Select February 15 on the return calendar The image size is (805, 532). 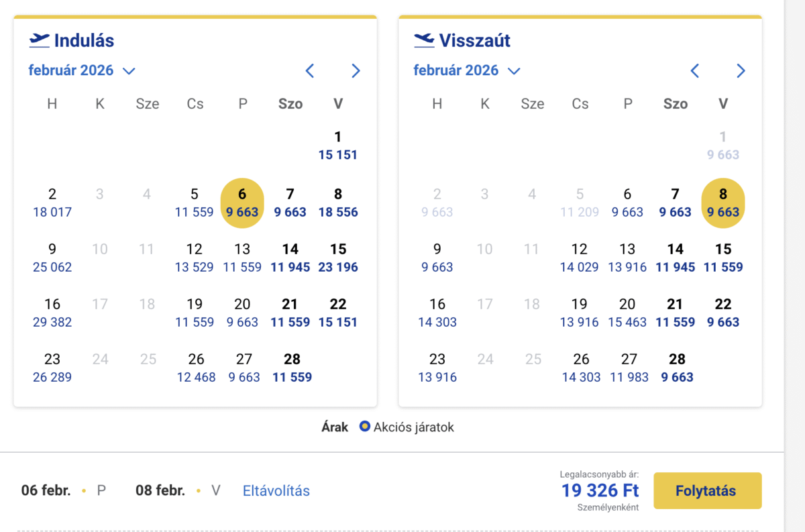[x=723, y=258]
